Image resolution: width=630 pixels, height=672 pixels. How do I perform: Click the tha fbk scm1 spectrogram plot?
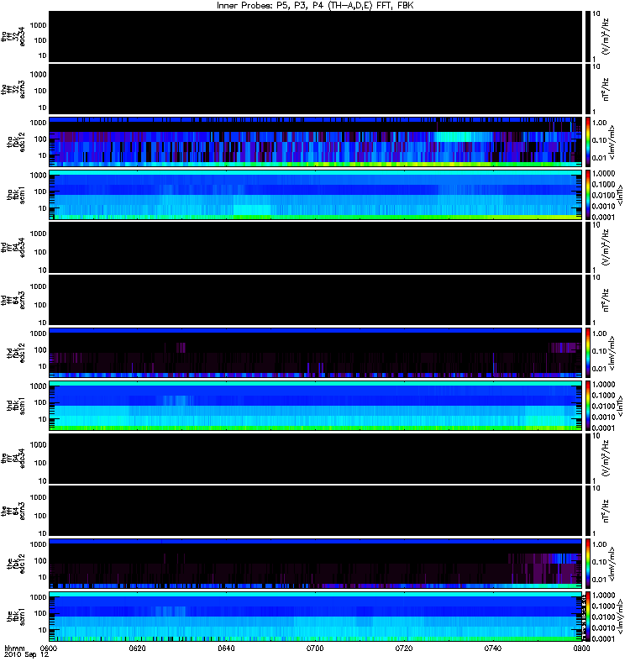point(315,195)
